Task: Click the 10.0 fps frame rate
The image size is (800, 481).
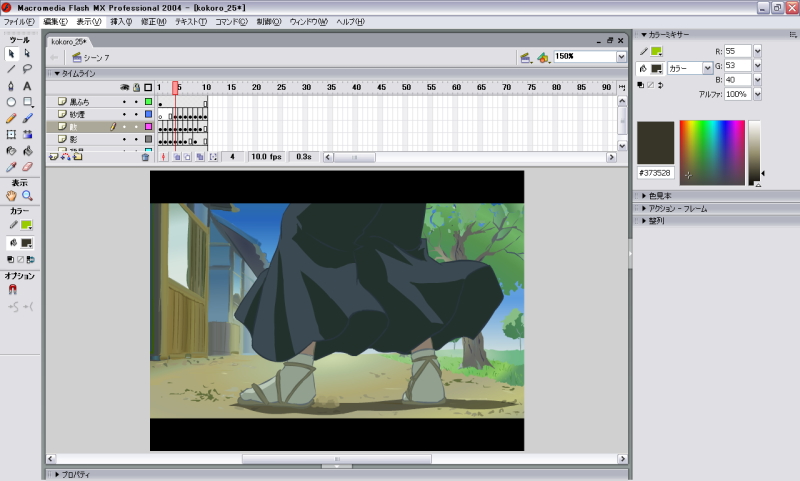Action: click(266, 157)
